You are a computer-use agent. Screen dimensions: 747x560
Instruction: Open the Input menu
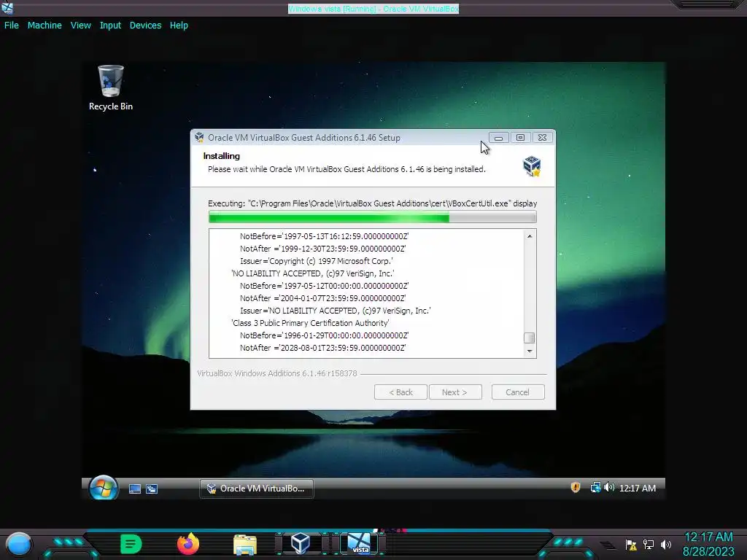pos(110,26)
